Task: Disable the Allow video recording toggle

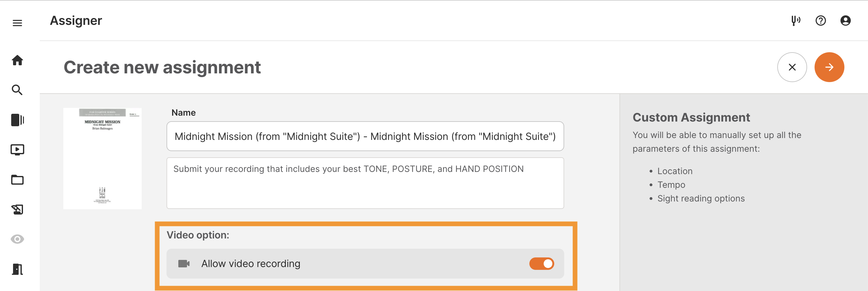Action: tap(541, 264)
